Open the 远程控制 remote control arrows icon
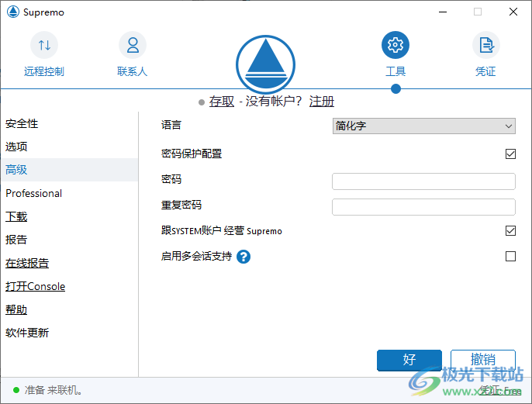 pyautogui.click(x=44, y=45)
